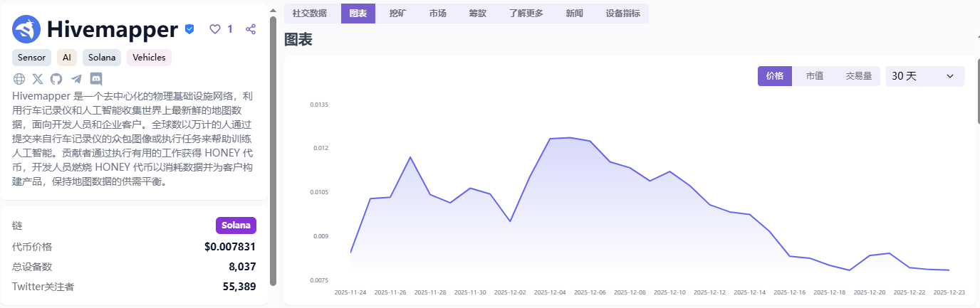
Task: Click the Vehicles category tag
Action: (x=149, y=58)
